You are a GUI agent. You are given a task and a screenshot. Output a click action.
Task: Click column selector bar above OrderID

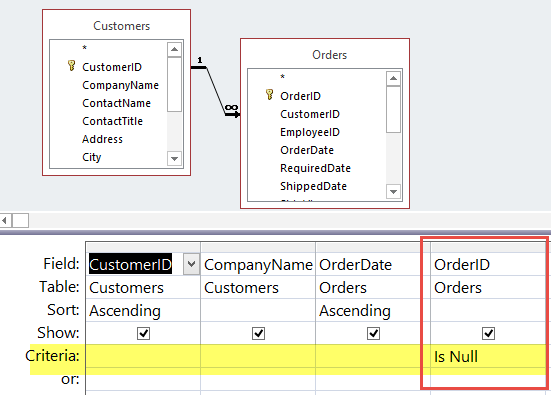(488, 247)
